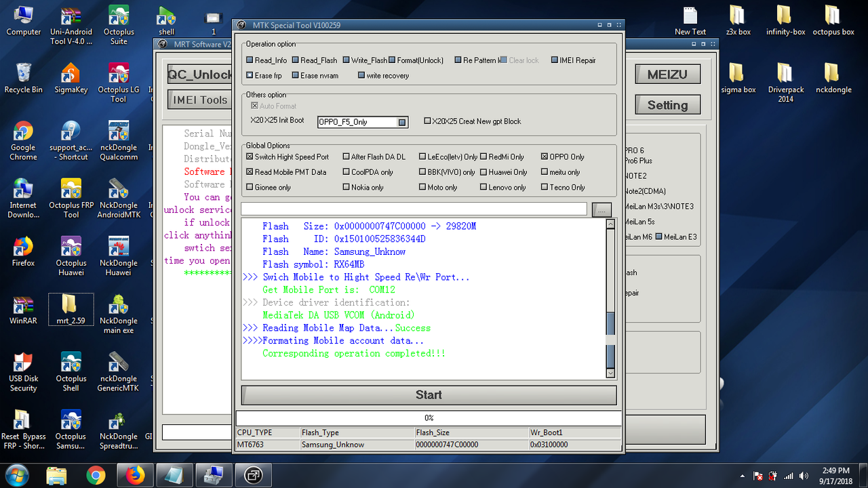868x488 pixels.
Task: Click the Setting button in MRT window
Action: (667, 105)
